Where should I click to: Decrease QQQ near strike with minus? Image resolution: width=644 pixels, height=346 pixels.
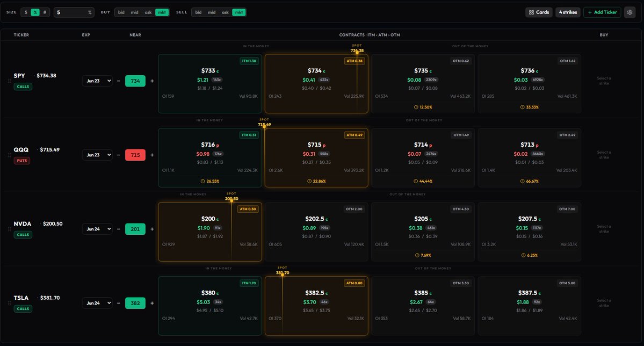118,155
